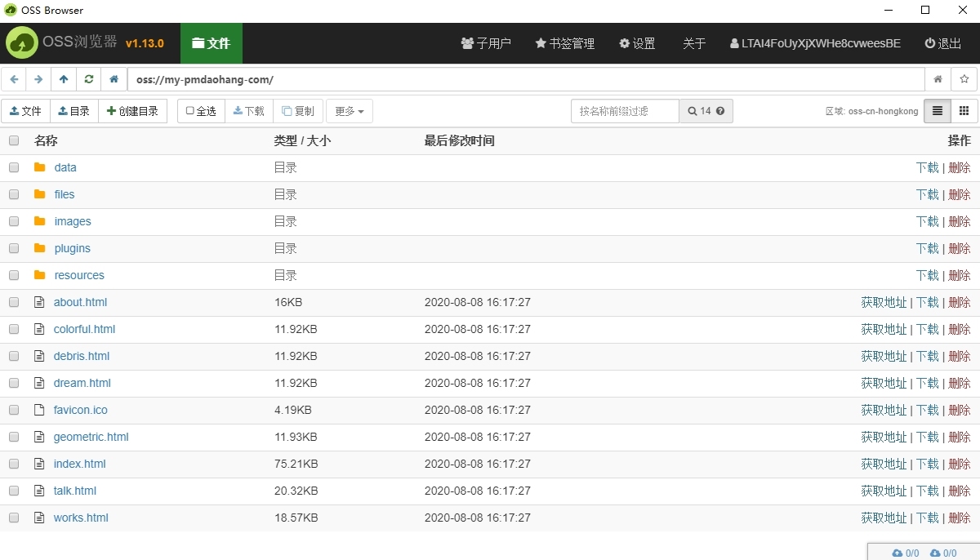Upload a directory with 目录 button
The image size is (980, 560).
(74, 111)
